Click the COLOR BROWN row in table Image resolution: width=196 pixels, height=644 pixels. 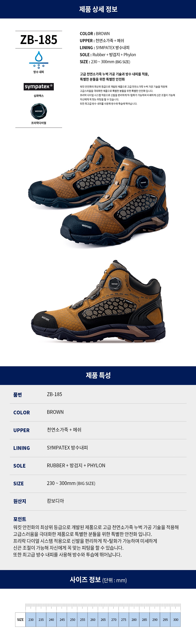tap(98, 412)
